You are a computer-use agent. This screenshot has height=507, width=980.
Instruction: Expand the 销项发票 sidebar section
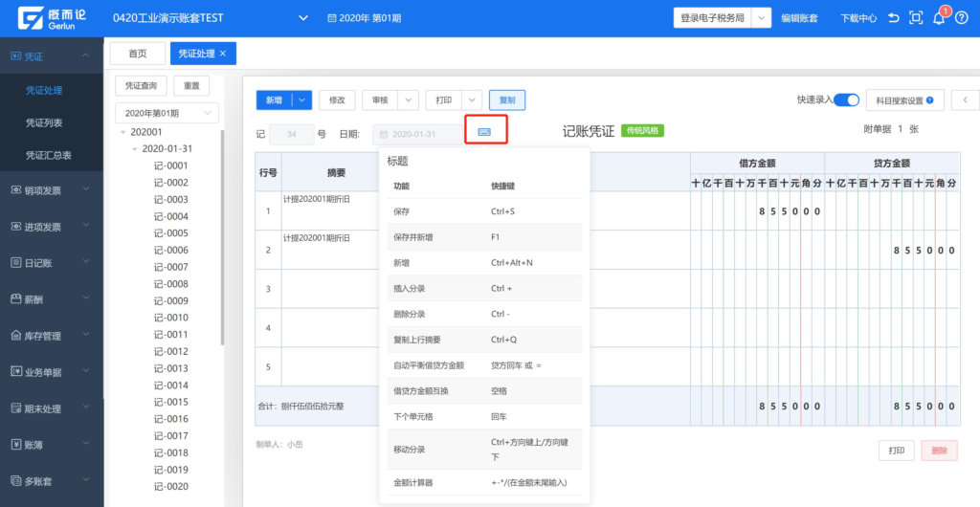click(85, 189)
